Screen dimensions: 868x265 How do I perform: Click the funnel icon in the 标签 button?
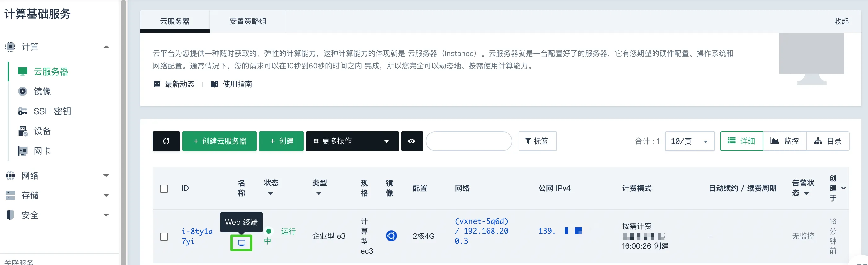[x=528, y=141]
